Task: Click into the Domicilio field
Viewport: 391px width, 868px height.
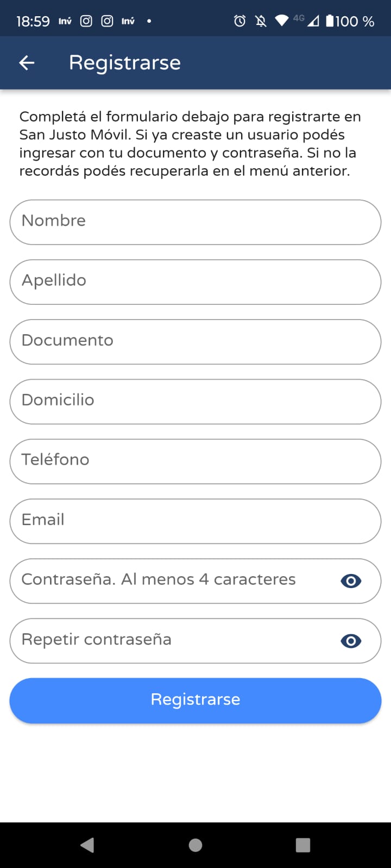Action: 195,401
